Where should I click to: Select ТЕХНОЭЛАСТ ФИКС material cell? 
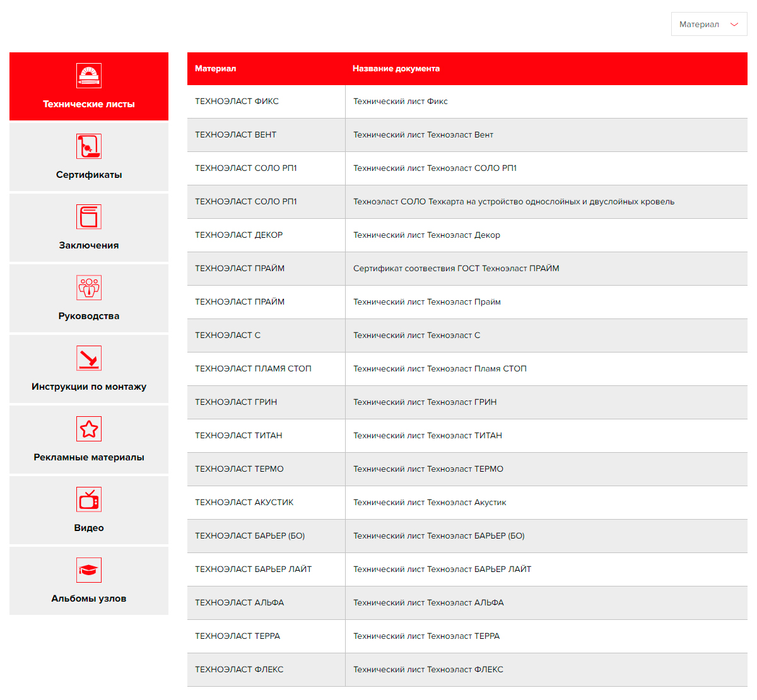(x=266, y=102)
